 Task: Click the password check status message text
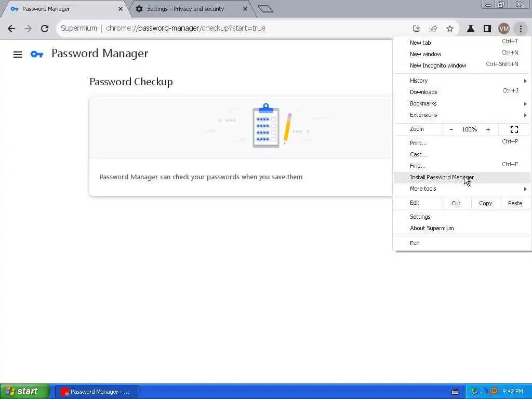coord(201,177)
